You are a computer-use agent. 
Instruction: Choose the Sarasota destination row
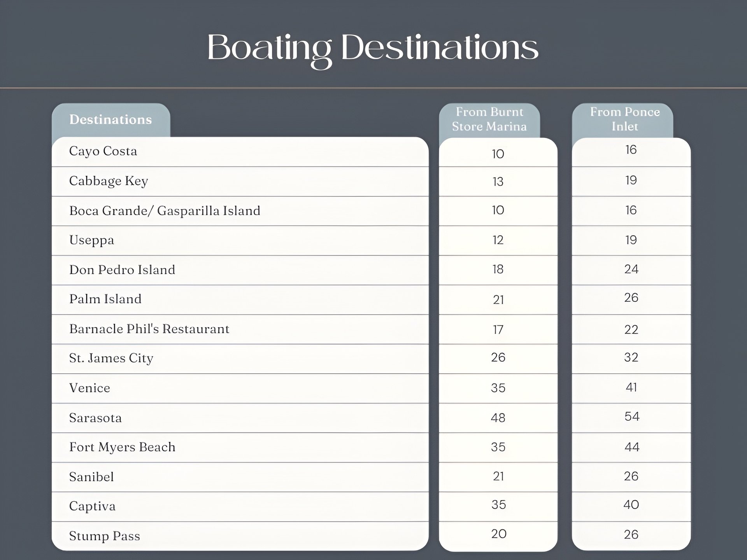click(95, 418)
